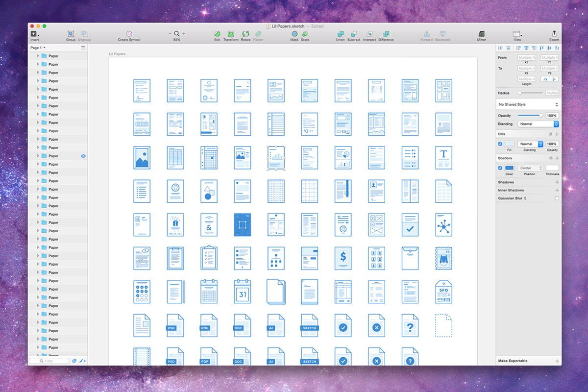Add a new border with the plus
Screen dimensions: 588x392
pos(557,158)
